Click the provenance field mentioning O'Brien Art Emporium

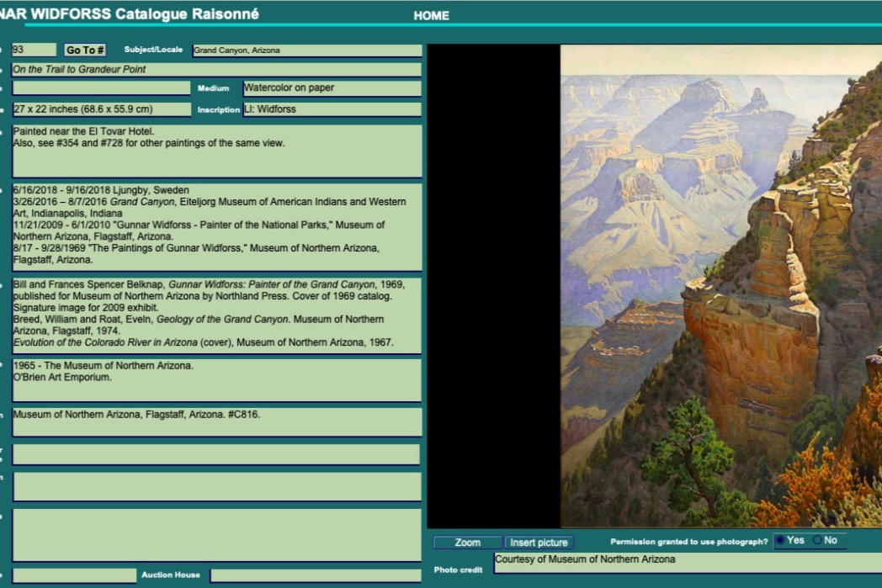click(x=217, y=380)
